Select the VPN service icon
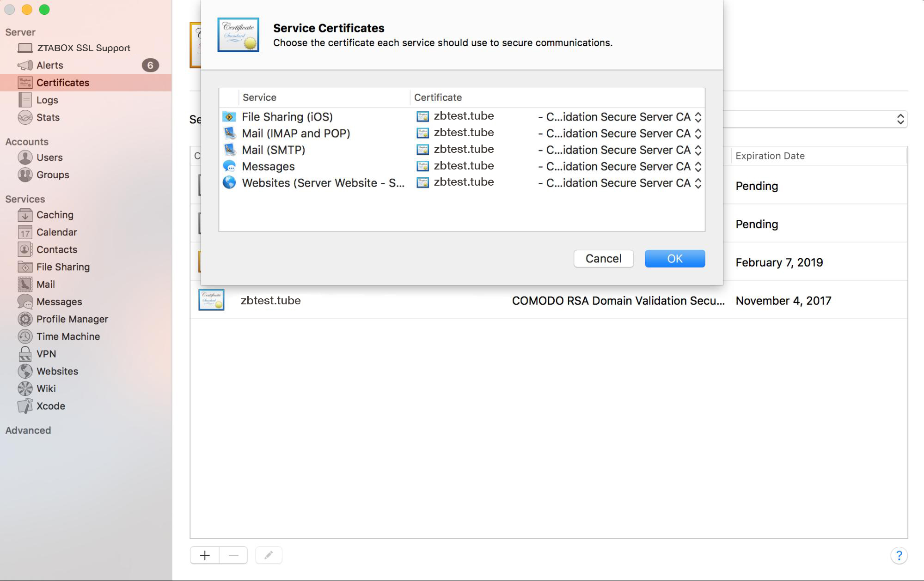This screenshot has height=581, width=924. (25, 354)
